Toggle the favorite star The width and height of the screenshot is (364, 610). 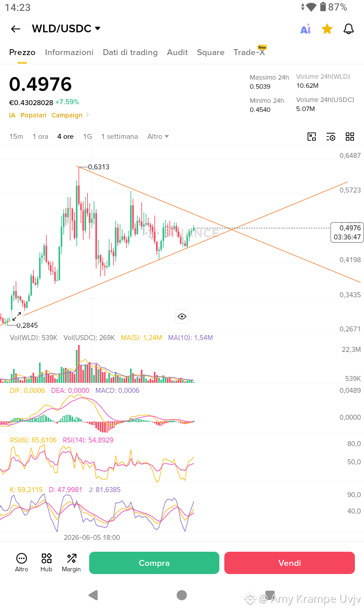(x=327, y=29)
